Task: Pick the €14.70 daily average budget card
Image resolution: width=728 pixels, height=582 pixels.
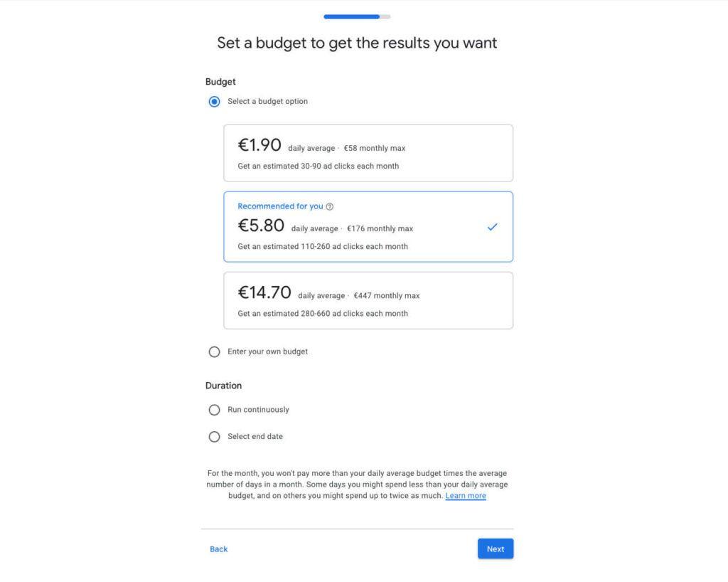Action: pyautogui.click(x=368, y=300)
